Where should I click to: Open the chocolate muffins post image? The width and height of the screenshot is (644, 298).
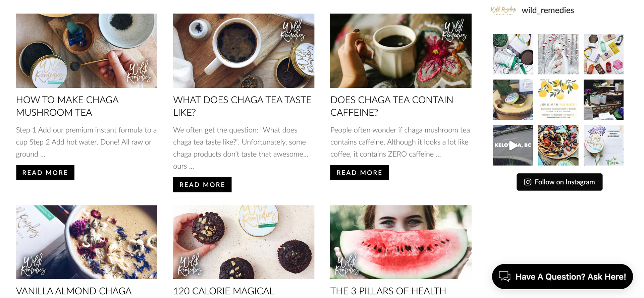click(244, 242)
